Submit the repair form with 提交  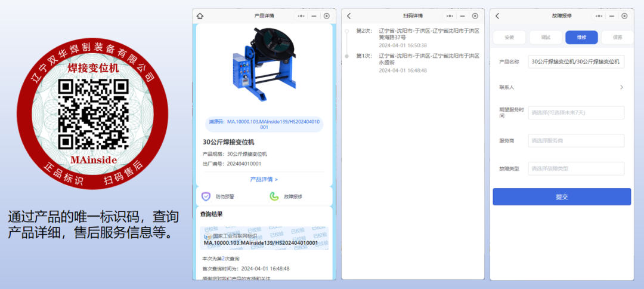click(x=562, y=196)
